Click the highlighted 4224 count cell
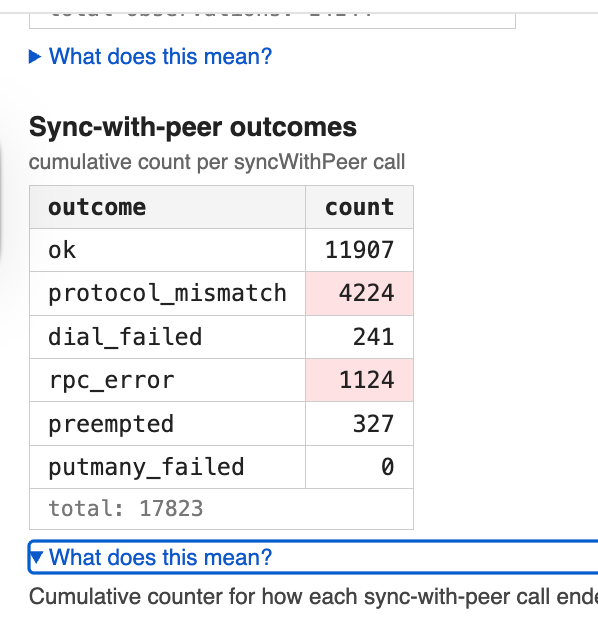Image resolution: width=598 pixels, height=618 pixels. (359, 294)
